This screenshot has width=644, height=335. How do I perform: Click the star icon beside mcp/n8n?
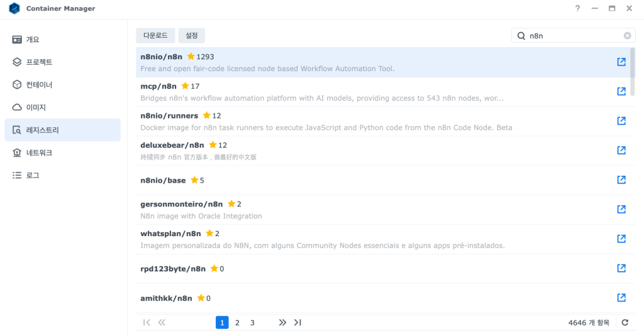(x=186, y=86)
